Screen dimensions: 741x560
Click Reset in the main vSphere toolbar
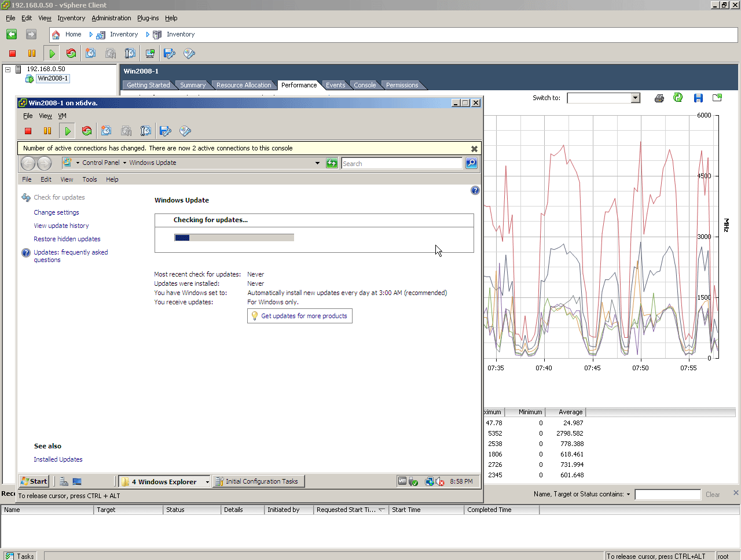(71, 53)
